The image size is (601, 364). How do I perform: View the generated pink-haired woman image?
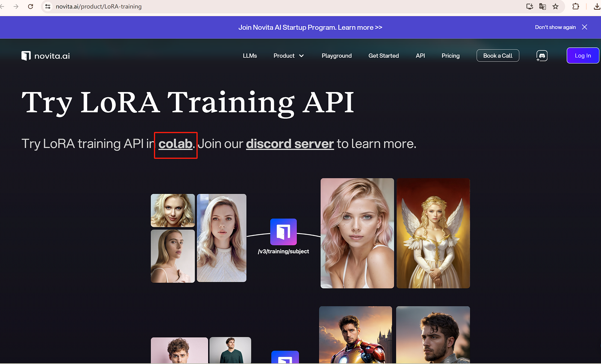click(357, 233)
